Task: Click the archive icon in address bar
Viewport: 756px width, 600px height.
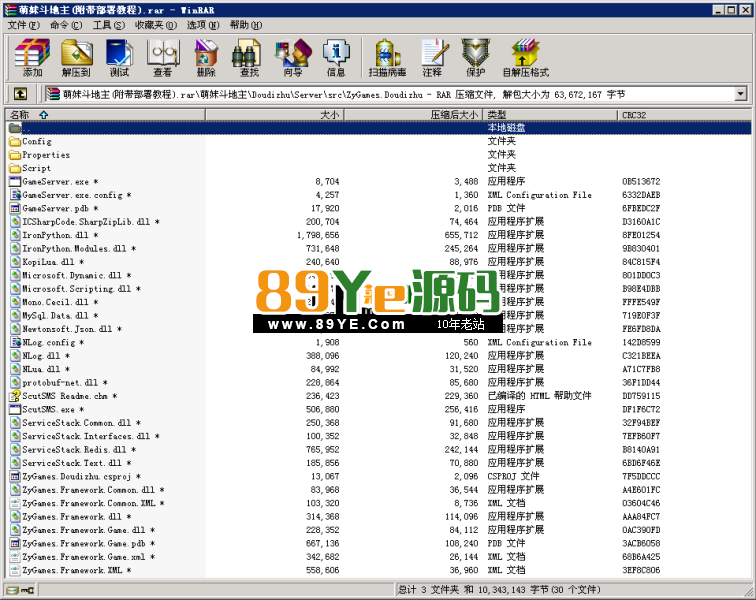Action: point(53,94)
